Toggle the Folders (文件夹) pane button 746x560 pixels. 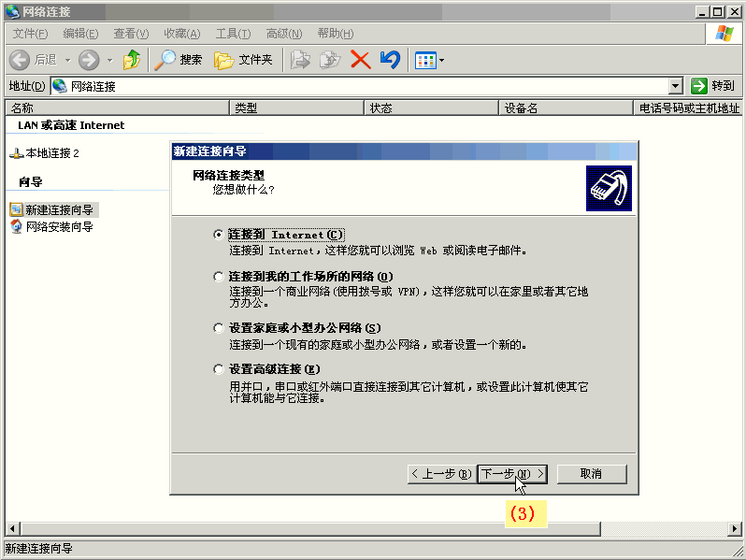[x=243, y=60]
